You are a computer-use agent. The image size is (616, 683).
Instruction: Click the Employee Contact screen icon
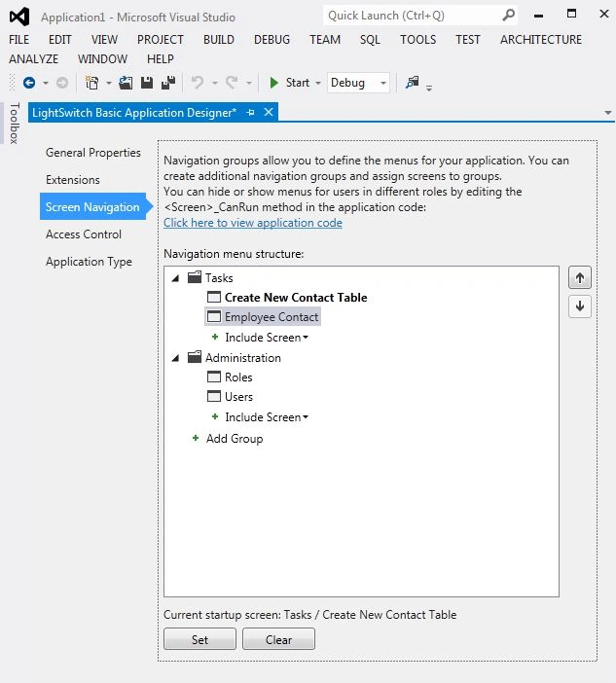(x=214, y=316)
